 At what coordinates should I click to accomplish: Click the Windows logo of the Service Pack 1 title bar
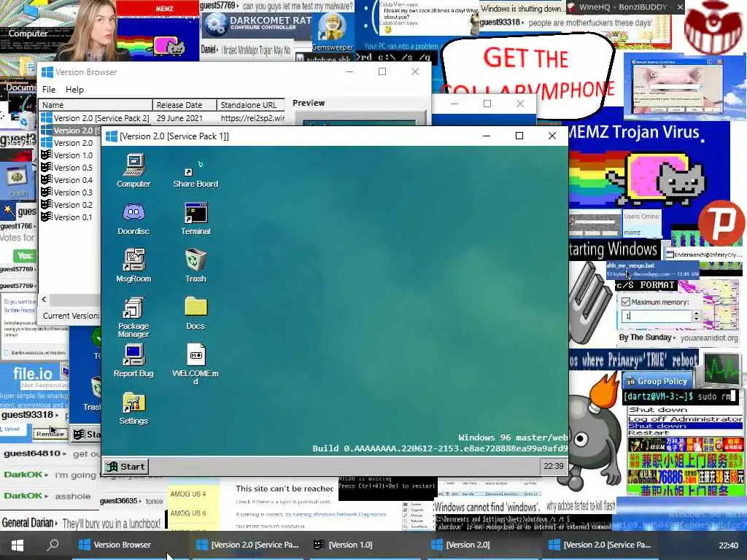tap(111, 136)
